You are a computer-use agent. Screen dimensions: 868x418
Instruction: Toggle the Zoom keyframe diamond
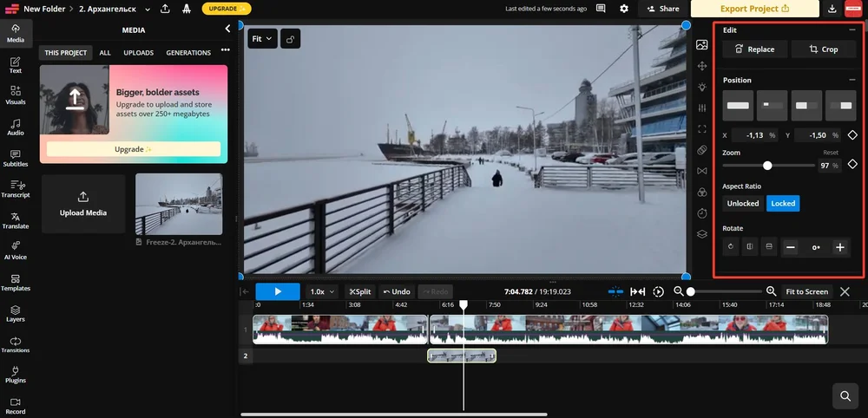852,164
